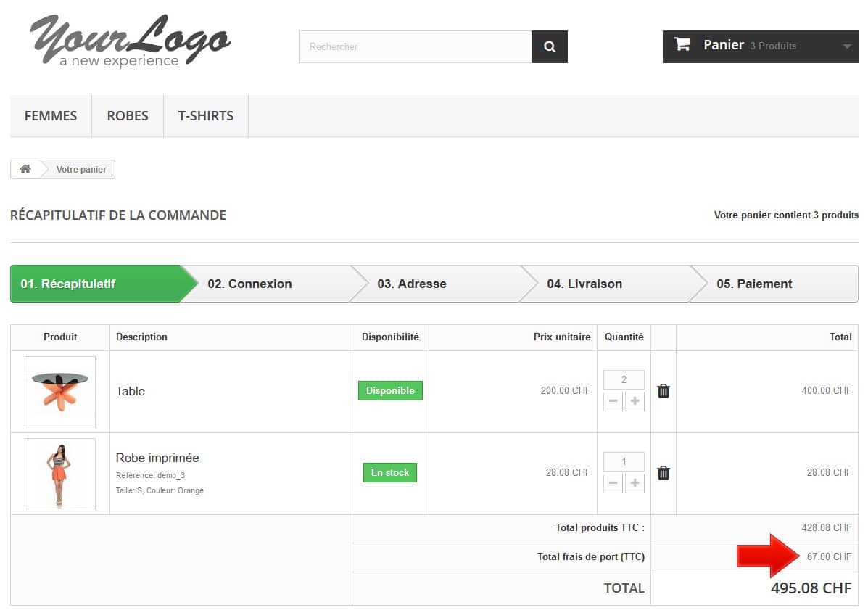Edit the Robe imprimée quantity field

click(624, 461)
